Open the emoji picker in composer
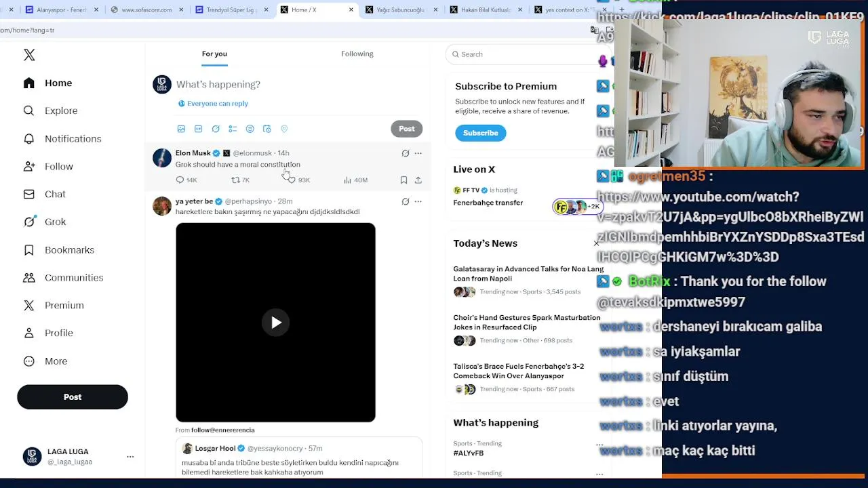 (250, 129)
